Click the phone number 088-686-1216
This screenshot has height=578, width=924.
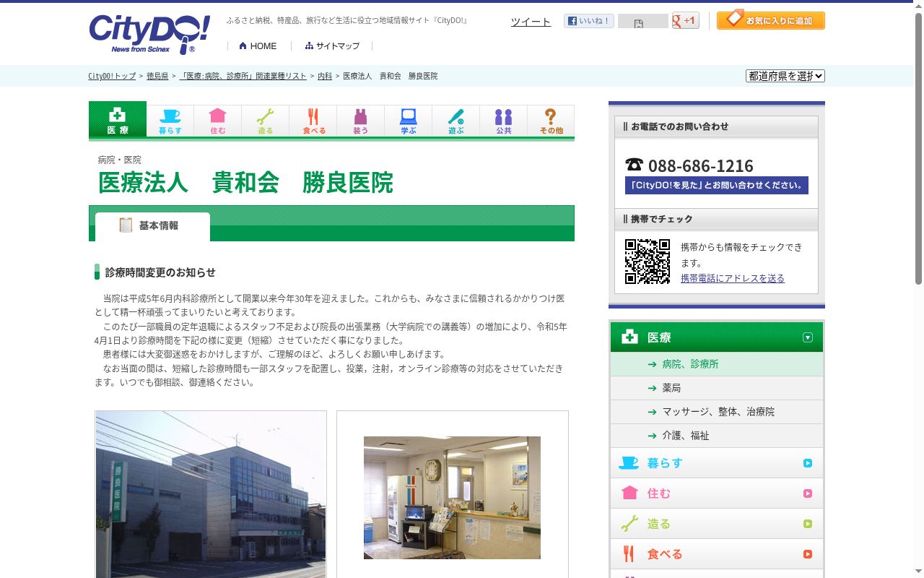700,165
